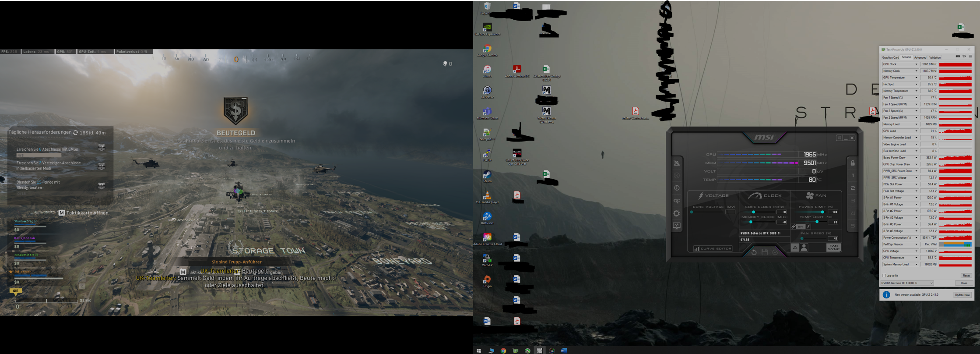Image resolution: width=980 pixels, height=354 pixels.
Task: Expand GPU Temperature sensor dropdown
Action: point(916,78)
